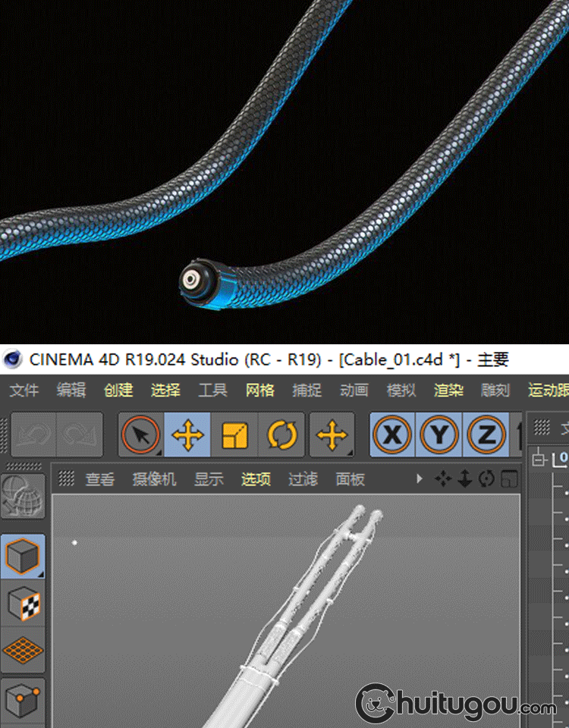Toggle Y axis lock

[439, 435]
